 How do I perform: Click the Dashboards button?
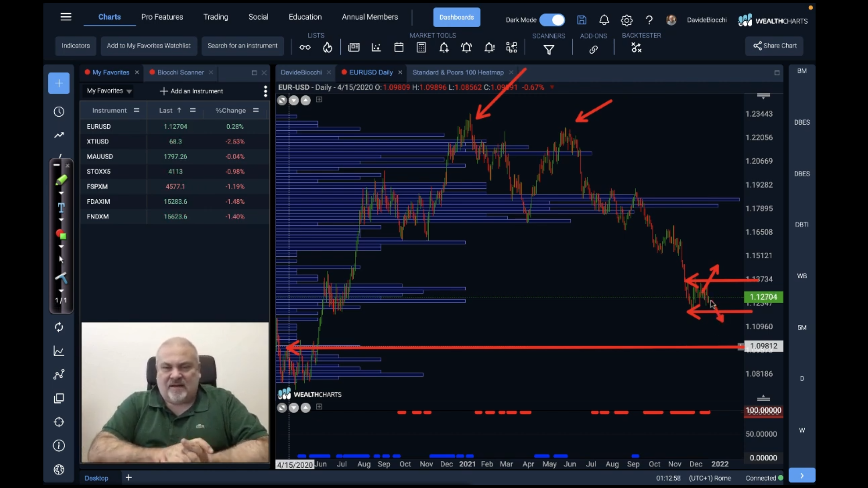pyautogui.click(x=457, y=17)
